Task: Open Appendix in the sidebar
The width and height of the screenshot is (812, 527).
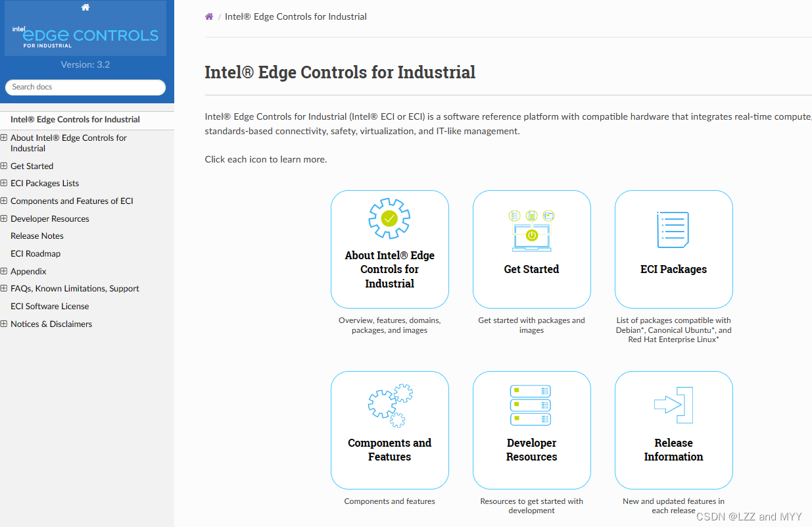Action: (28, 272)
